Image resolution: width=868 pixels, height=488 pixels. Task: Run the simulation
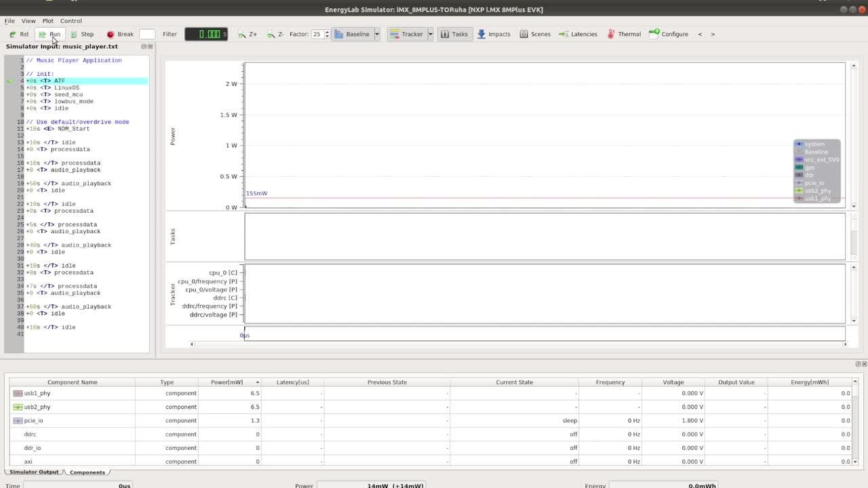tap(50, 34)
